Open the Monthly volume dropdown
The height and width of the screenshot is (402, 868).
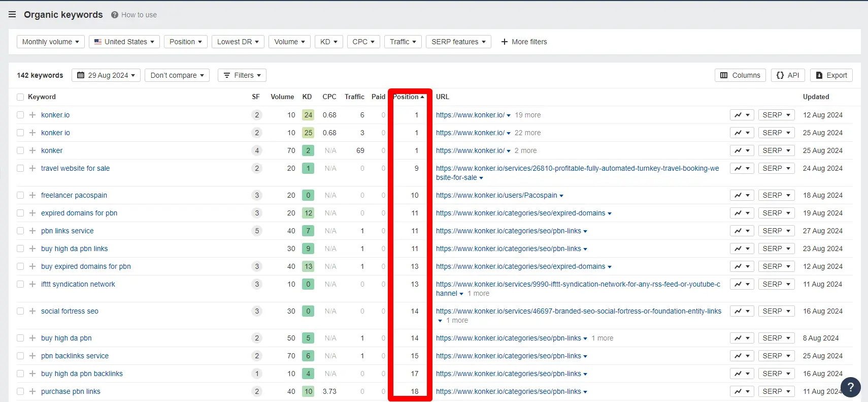coord(51,42)
